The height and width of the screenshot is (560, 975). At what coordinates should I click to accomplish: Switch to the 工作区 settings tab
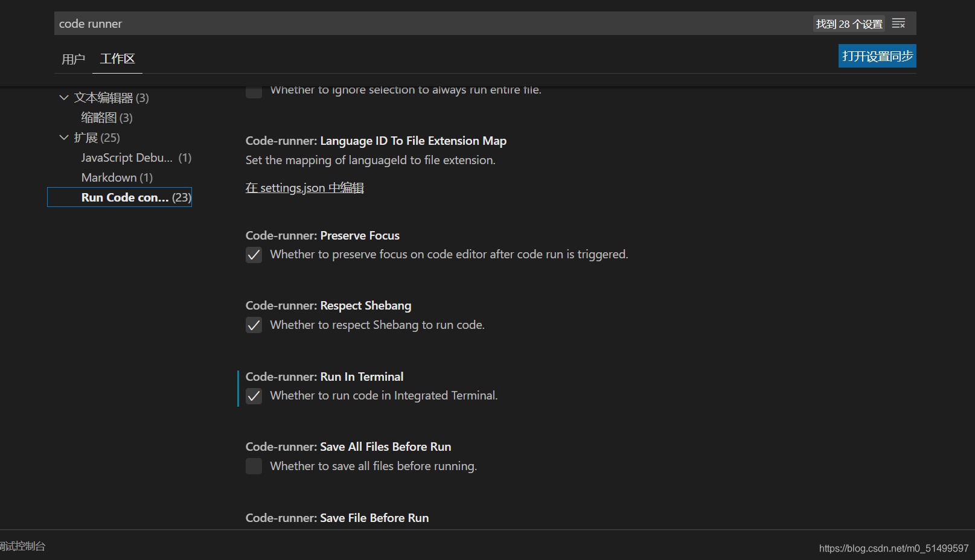[x=117, y=59]
